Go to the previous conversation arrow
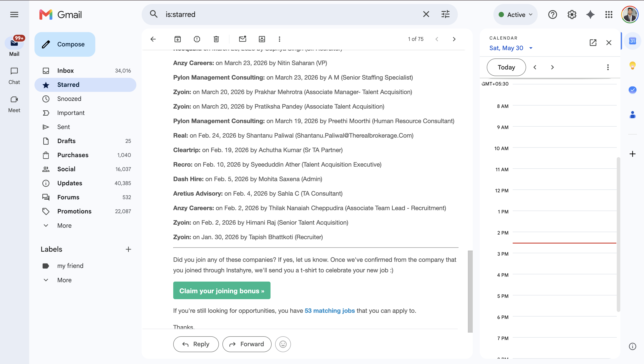This screenshot has width=644, height=364. [x=437, y=39]
